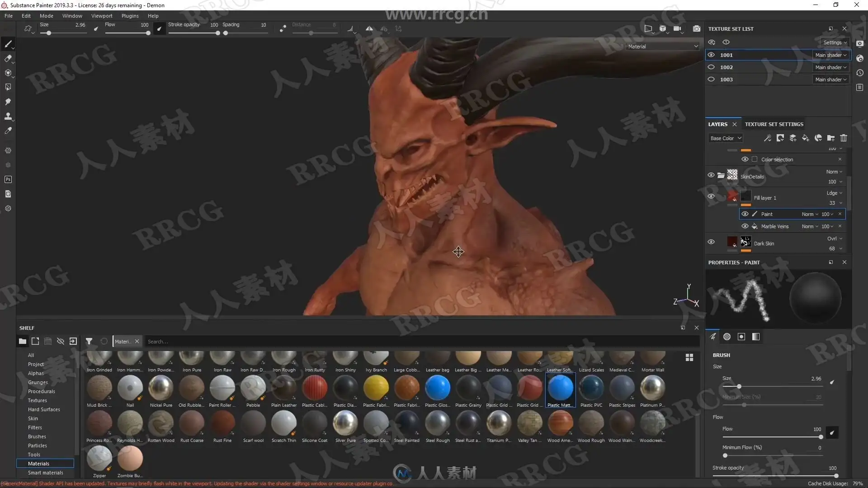Open the camera screenshot icon in viewport toolbar

697,28
